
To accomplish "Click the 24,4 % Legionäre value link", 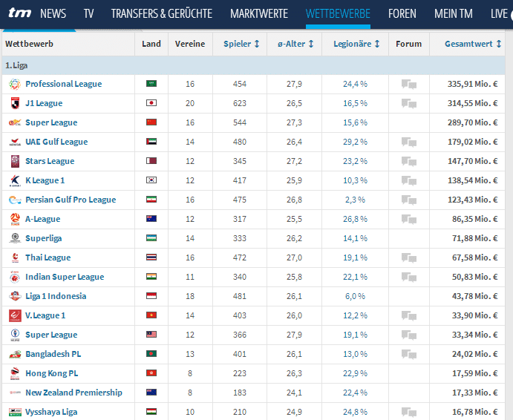I will [x=355, y=84].
